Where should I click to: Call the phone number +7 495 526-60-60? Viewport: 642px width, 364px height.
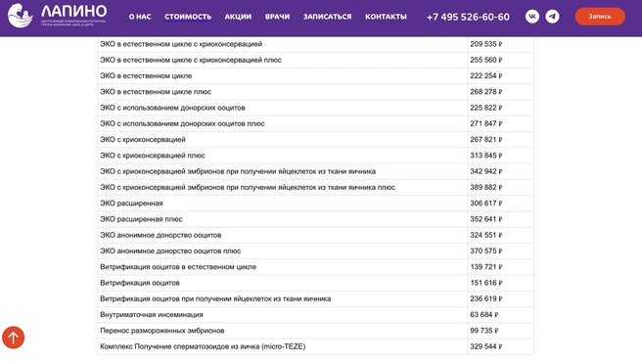pos(468,18)
